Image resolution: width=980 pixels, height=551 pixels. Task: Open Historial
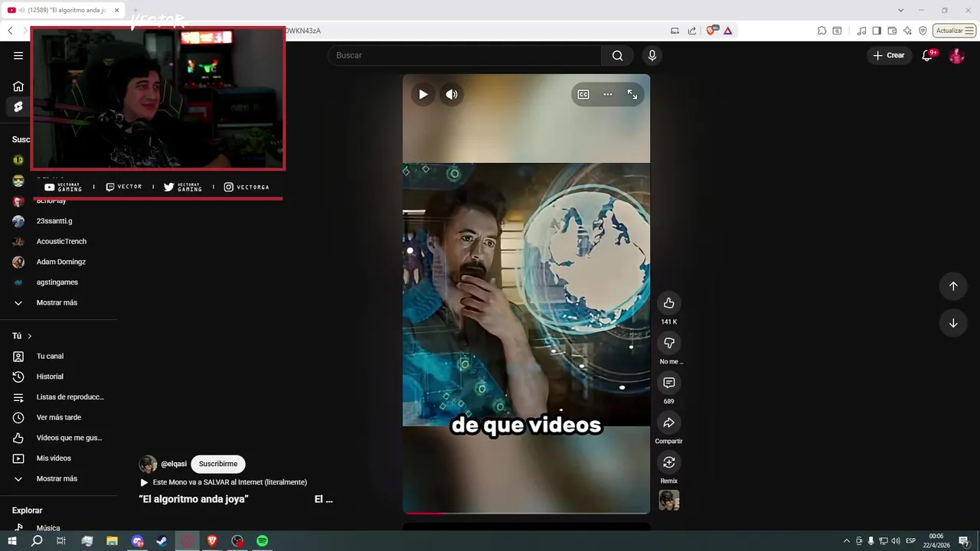pos(50,377)
